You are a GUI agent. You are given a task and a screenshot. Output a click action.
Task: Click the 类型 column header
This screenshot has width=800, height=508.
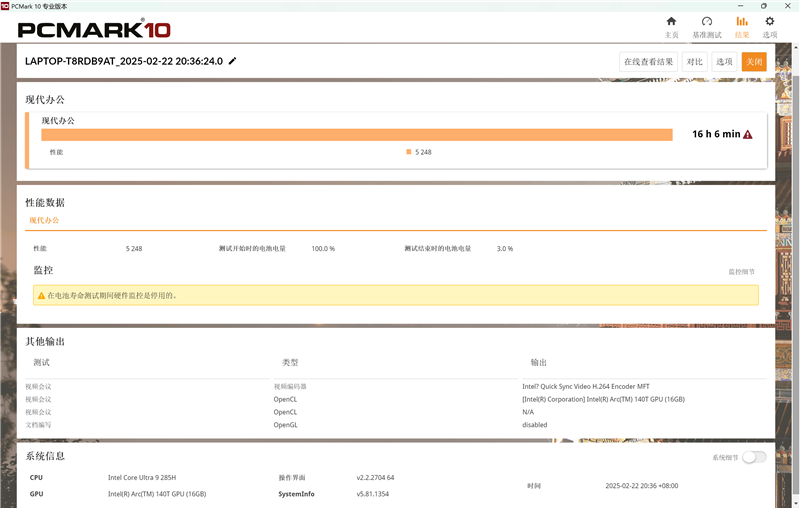(x=290, y=363)
